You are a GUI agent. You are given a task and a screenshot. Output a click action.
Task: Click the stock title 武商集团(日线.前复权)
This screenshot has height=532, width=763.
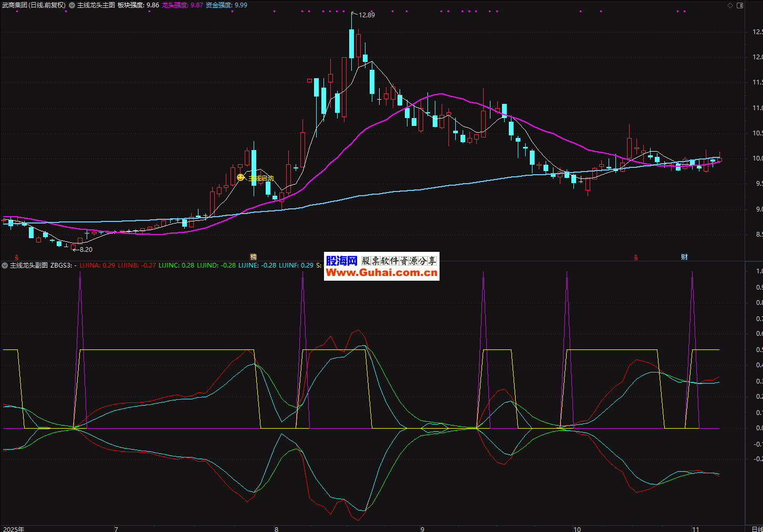point(34,5)
